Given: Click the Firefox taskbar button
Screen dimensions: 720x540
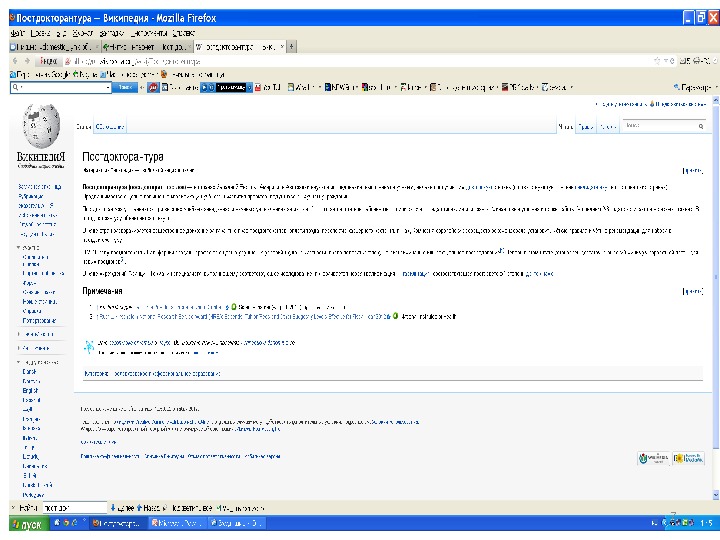Looking at the screenshot, I should 119,523.
